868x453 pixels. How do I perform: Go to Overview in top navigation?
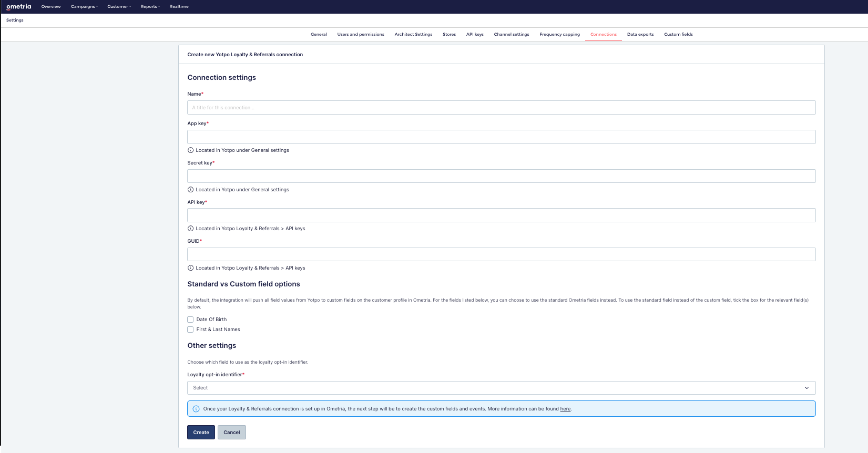tap(51, 6)
